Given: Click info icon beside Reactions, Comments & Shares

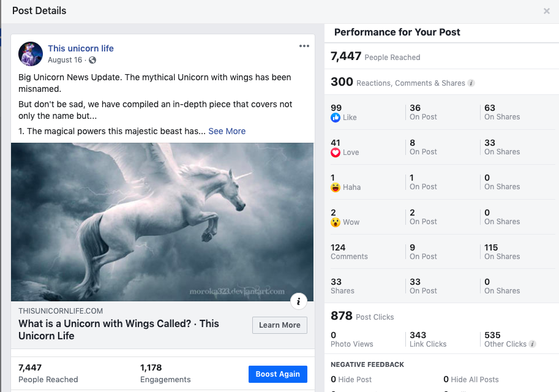Looking at the screenshot, I should tap(471, 83).
